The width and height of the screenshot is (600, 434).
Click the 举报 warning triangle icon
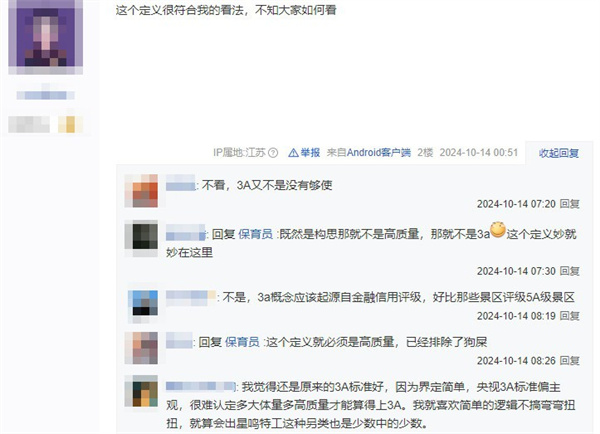[293, 153]
